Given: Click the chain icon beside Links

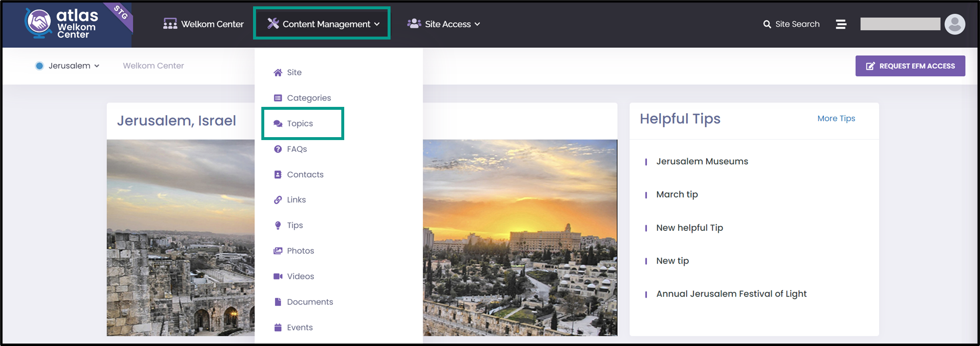Looking at the screenshot, I should pyautogui.click(x=278, y=200).
